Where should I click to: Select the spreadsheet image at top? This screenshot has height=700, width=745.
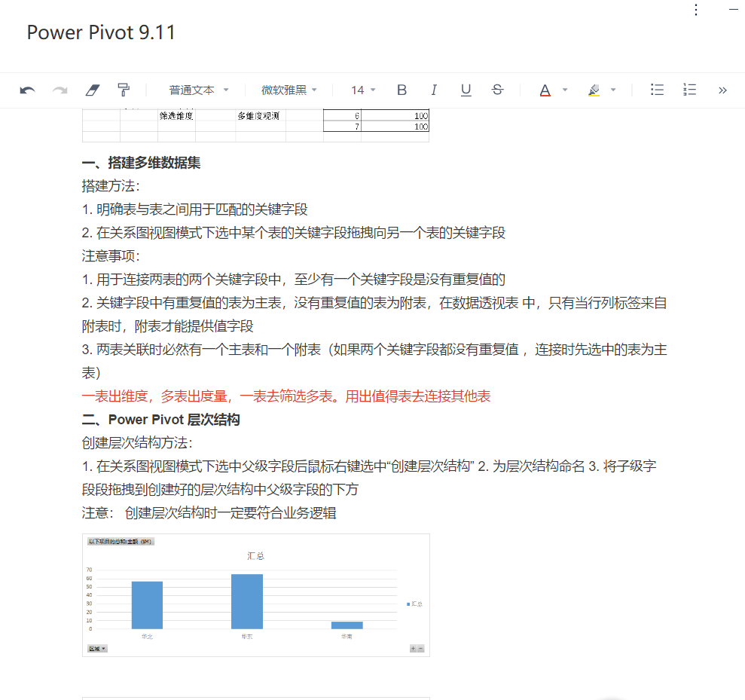click(x=255, y=126)
